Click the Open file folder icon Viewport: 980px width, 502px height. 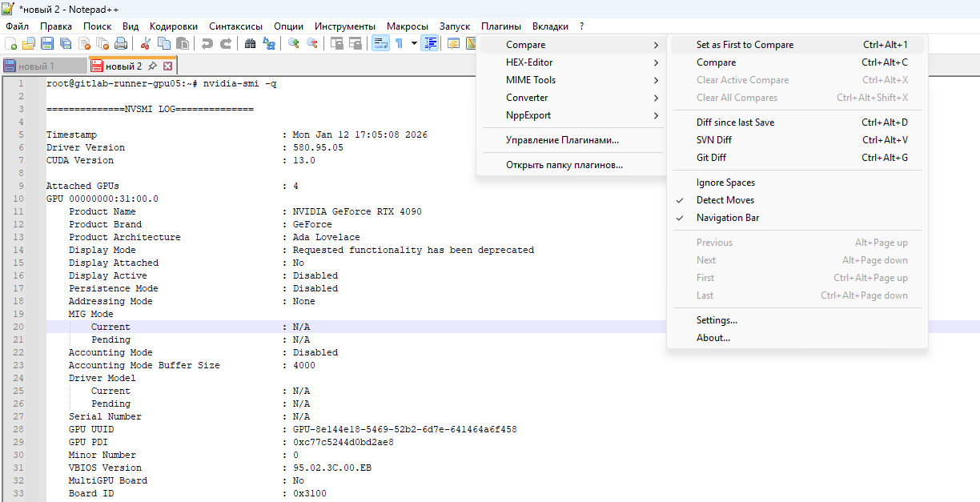tap(29, 43)
